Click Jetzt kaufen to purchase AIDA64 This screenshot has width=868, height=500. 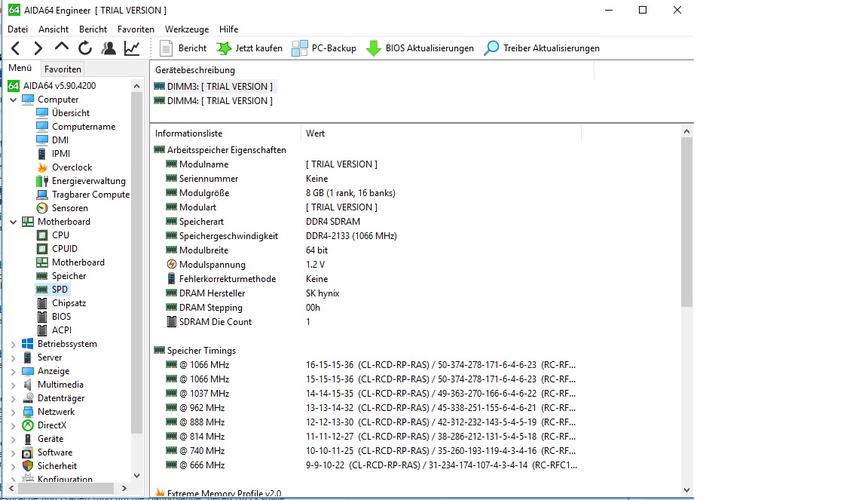point(249,48)
